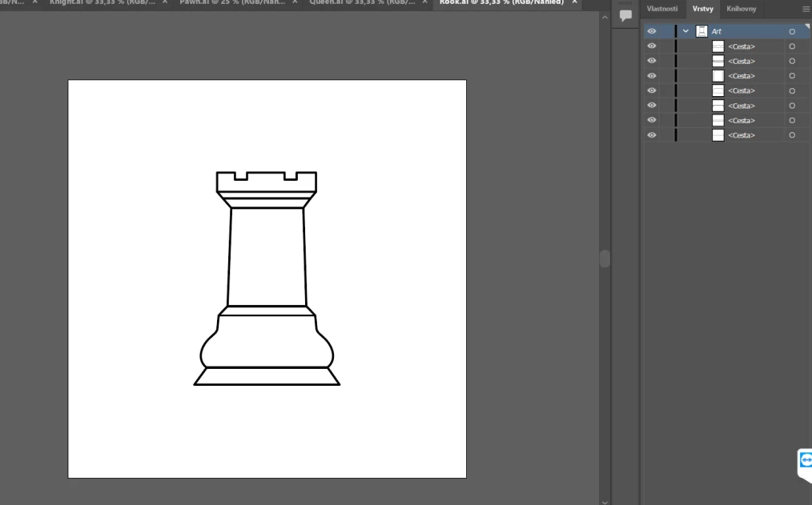Click the rook's rounded base shape on canvas
The height and width of the screenshot is (505, 812).
click(x=267, y=342)
